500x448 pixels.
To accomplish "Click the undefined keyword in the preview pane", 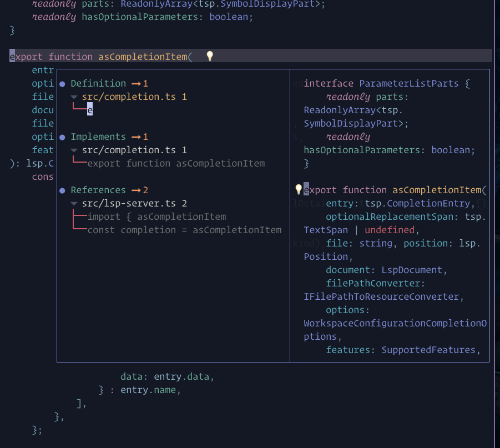I will [x=391, y=229].
